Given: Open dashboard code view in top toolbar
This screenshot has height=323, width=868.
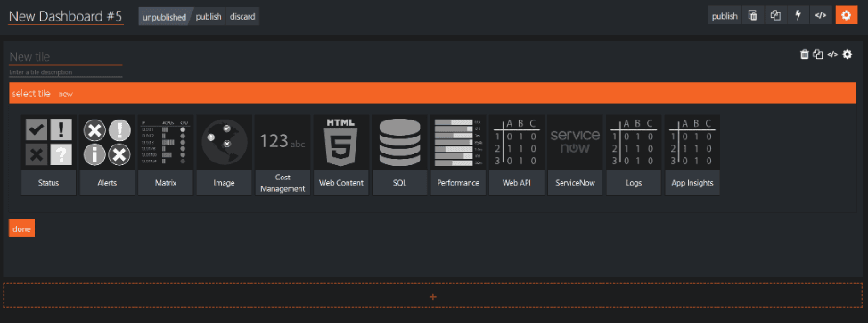Looking at the screenshot, I should pos(821,15).
